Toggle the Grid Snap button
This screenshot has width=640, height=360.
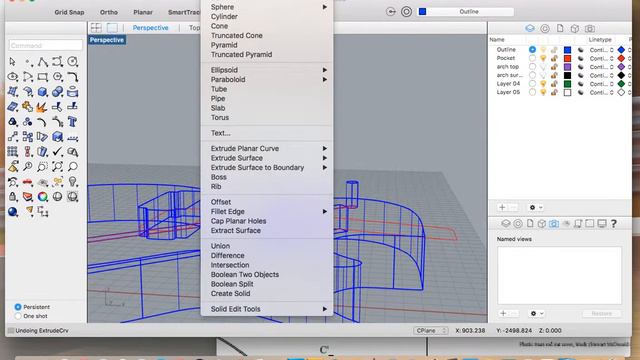(69, 12)
